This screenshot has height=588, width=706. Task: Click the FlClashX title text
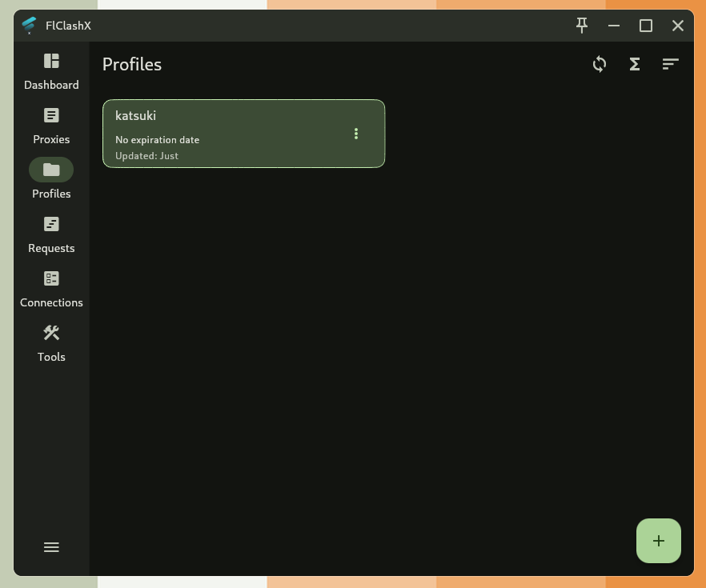pyautogui.click(x=69, y=26)
